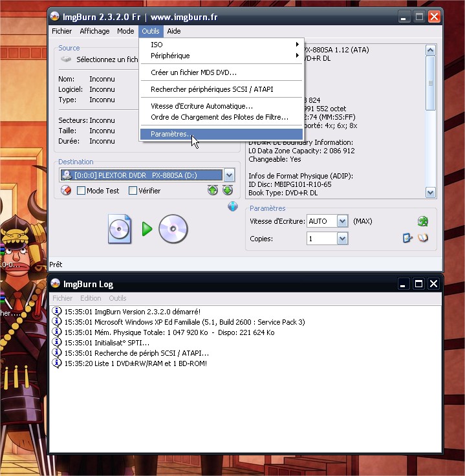This screenshot has height=476, width=465.
Task: Select Paramètres... in the Outils menu
Action: pos(170,135)
